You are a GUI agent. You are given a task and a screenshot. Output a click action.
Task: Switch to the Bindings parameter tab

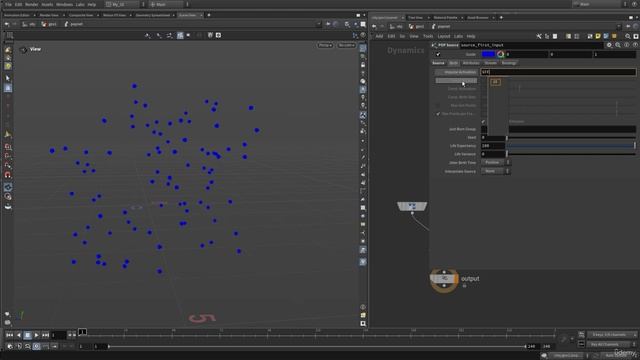[509, 63]
